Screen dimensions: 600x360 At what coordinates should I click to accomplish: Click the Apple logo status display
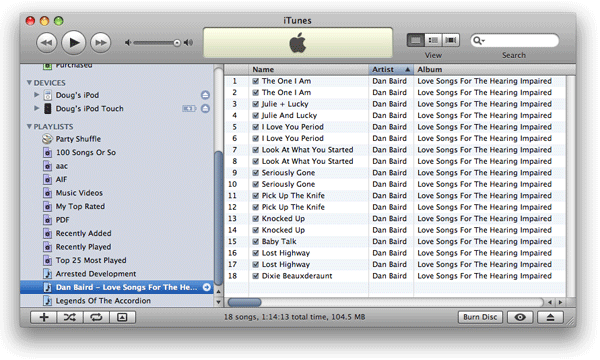[x=298, y=42]
